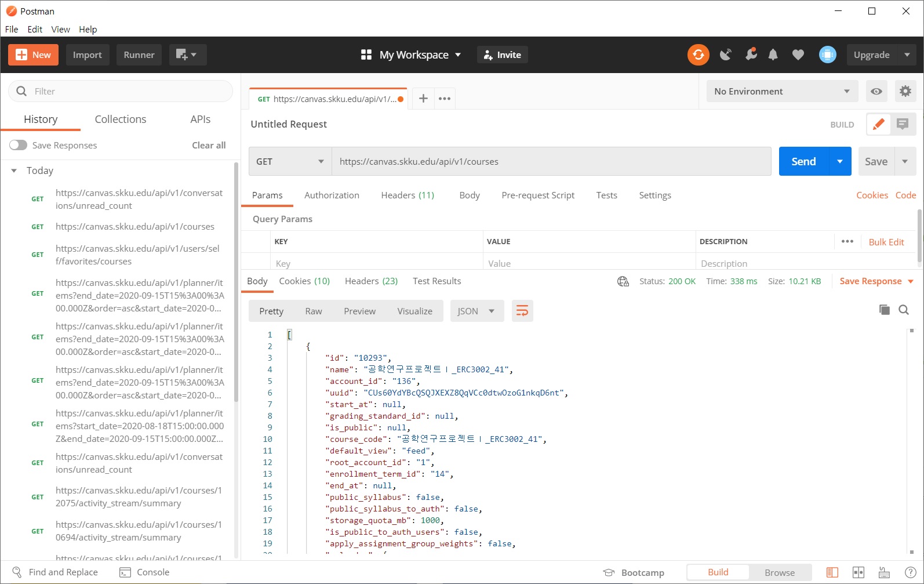
Task: Click the pencil edit icon beside BUILD
Action: click(879, 124)
